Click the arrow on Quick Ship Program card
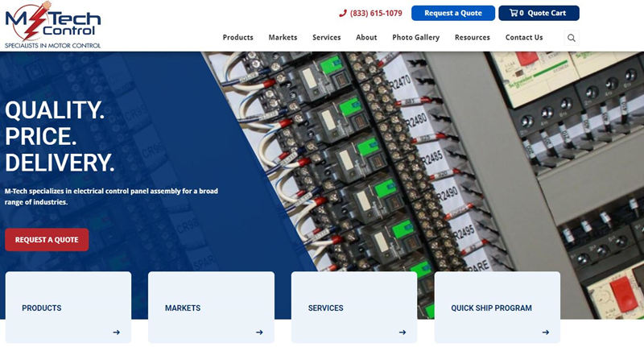Viewport: 644px width, 347px height. point(546,333)
